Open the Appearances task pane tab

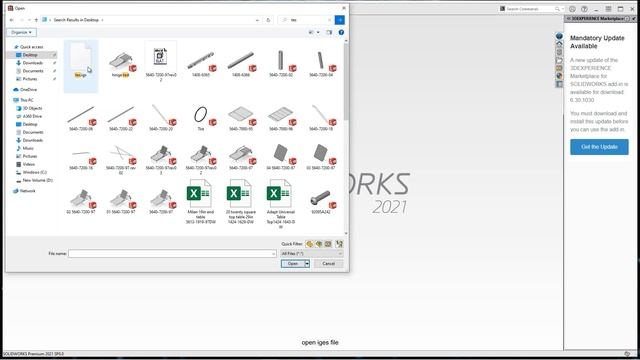point(559,76)
